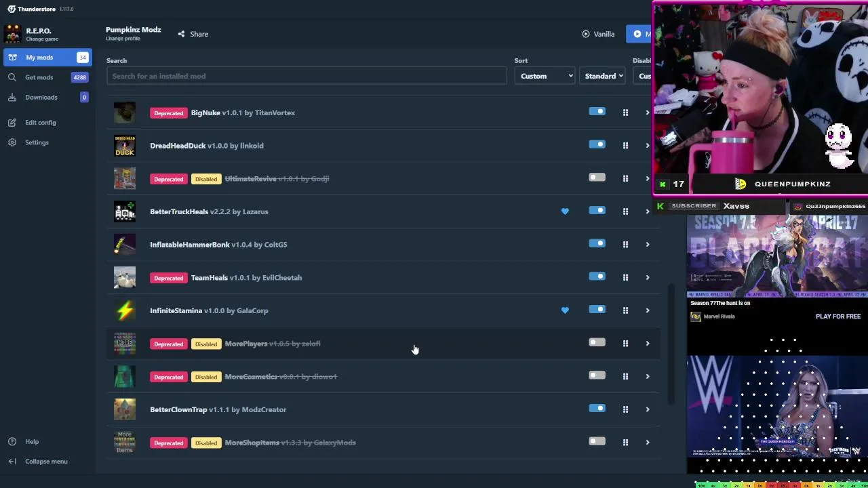868x488 pixels.
Task: Open the My mods tab
Action: pos(46,58)
